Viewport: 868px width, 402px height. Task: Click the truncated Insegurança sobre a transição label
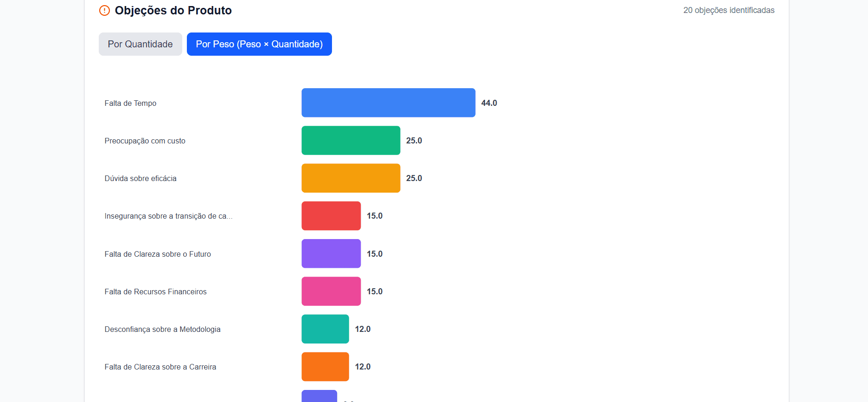[168, 216]
